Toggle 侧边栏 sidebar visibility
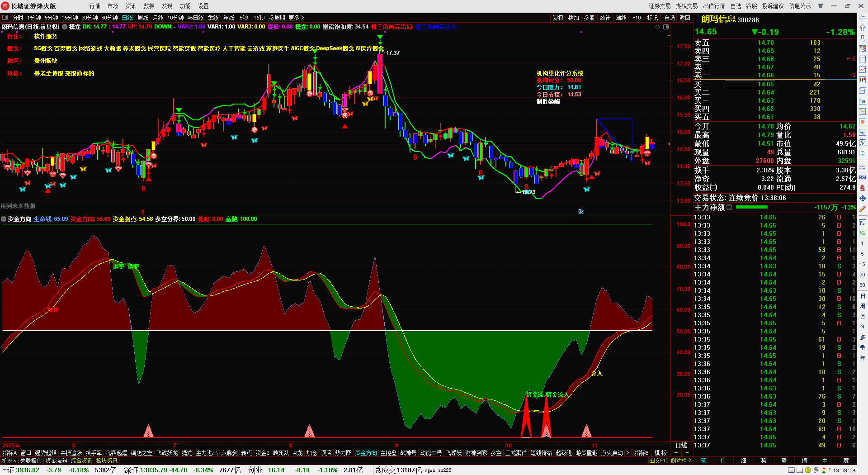868x475 pixels. [x=681, y=461]
